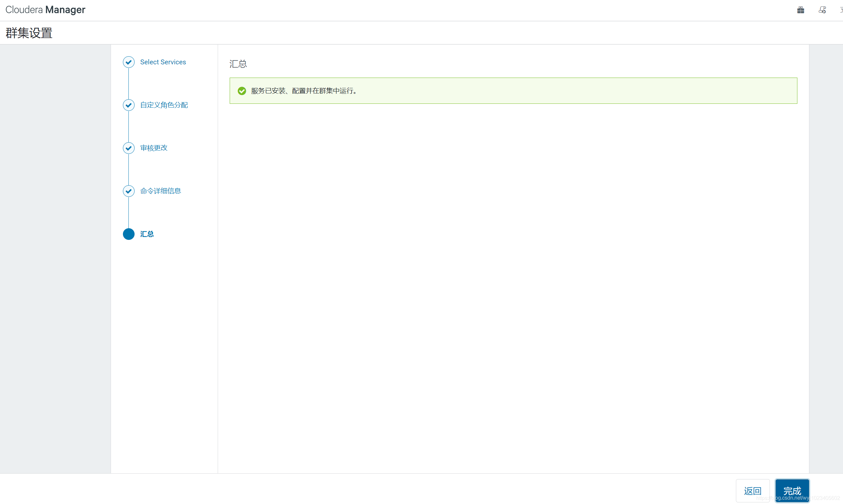Select the current 汇总 step label

pyautogui.click(x=147, y=234)
